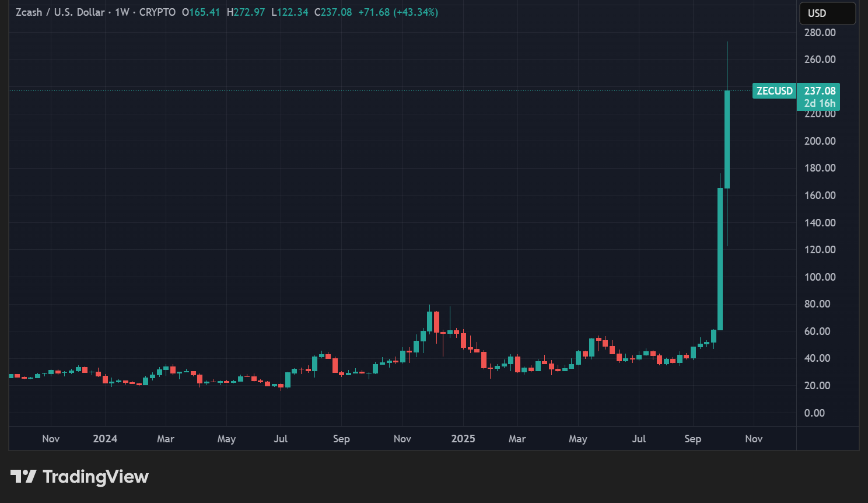
Task: Open the TradingView logo icon
Action: [x=23, y=477]
